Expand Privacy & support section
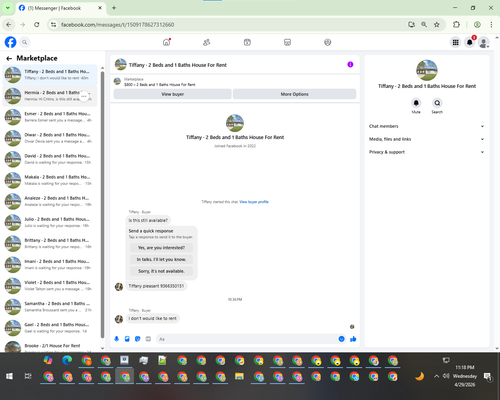Viewport: 500px width, 400px height. click(426, 152)
